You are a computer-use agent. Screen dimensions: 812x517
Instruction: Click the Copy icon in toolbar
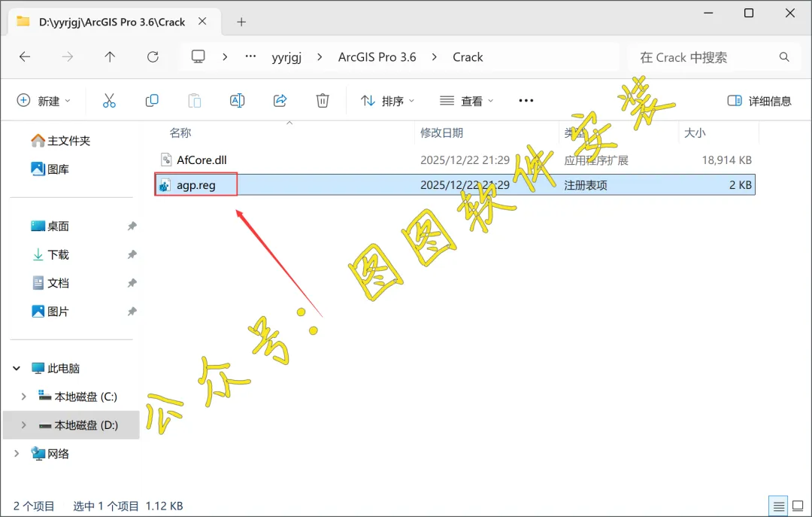point(152,101)
